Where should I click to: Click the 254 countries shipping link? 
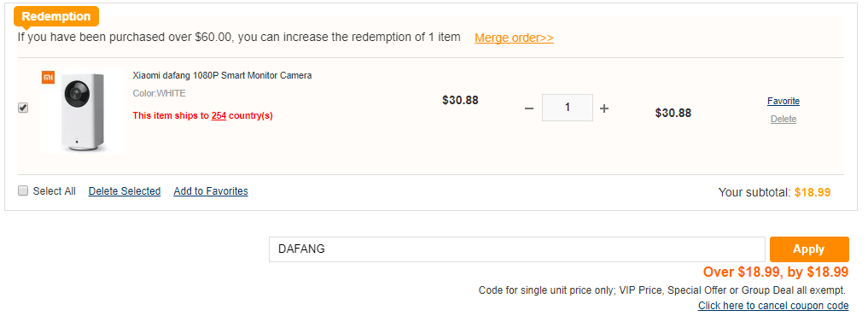pos(218,116)
